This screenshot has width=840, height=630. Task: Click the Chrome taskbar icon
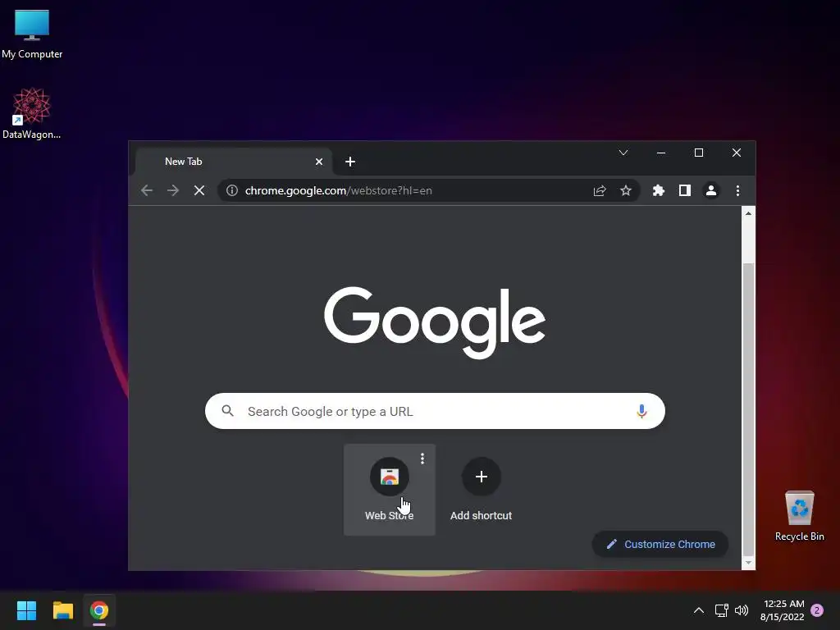click(99, 610)
